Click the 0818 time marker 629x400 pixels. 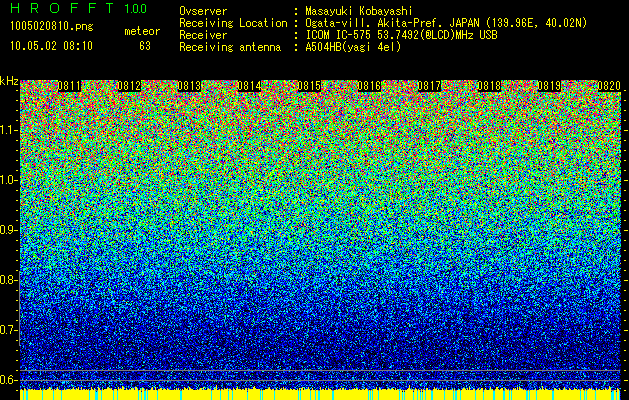click(489, 86)
